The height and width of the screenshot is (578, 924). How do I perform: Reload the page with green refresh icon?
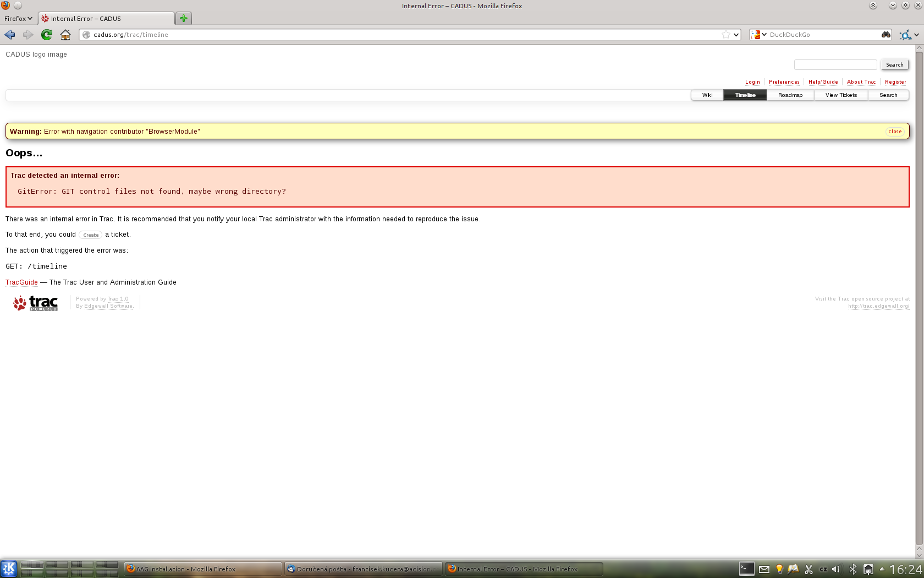(47, 35)
